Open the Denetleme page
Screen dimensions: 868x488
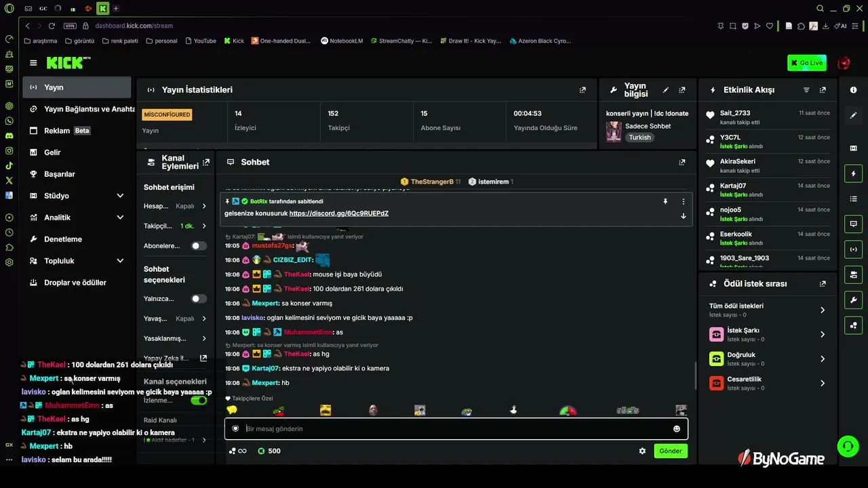tap(77, 239)
